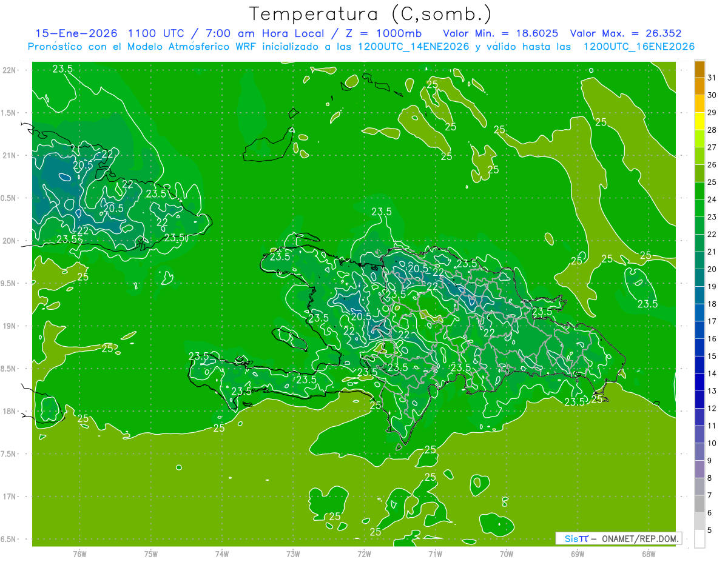Pick the yellow swatch between 28 and 29
Screen dimensions: 728x562
tap(699, 121)
